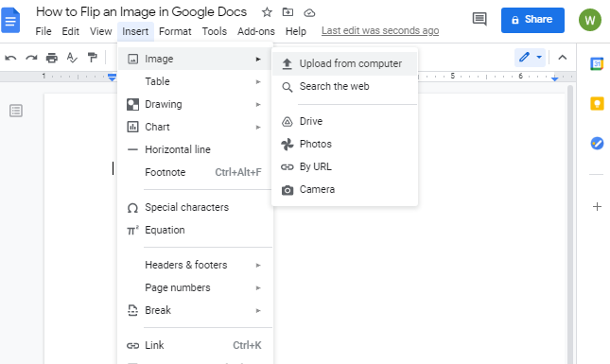The width and height of the screenshot is (610, 364).
Task: Open the account avatar W
Action: coord(590,20)
